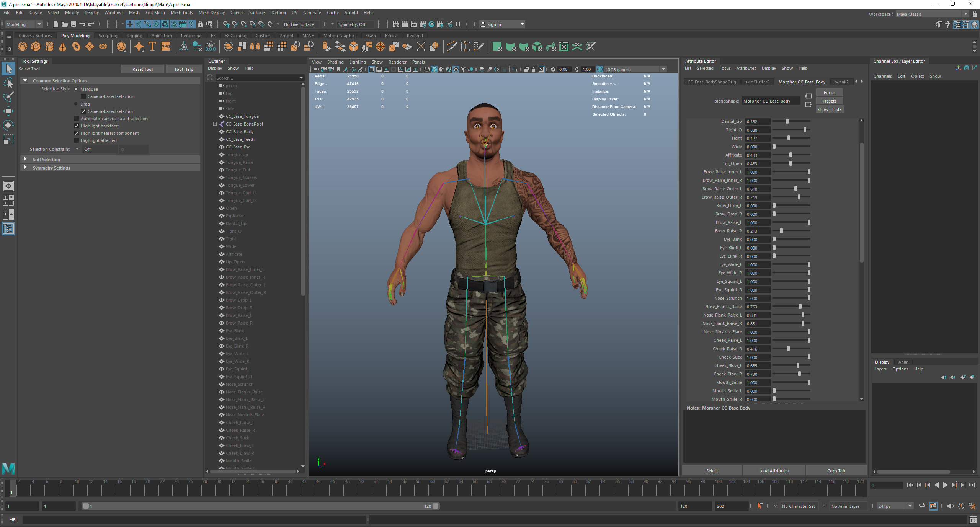The width and height of the screenshot is (980, 527).
Task: Expand CC_Base_BoneRoot in Outliner
Action: pos(215,124)
